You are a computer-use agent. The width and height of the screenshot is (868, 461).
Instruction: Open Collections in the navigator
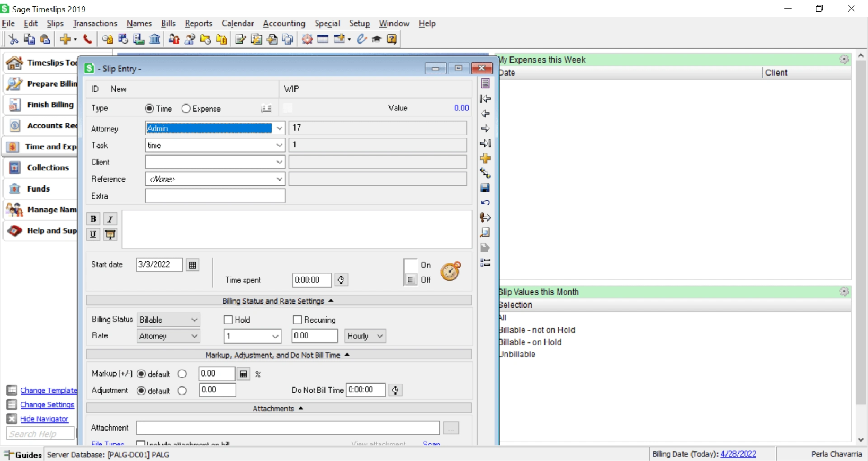click(41, 168)
